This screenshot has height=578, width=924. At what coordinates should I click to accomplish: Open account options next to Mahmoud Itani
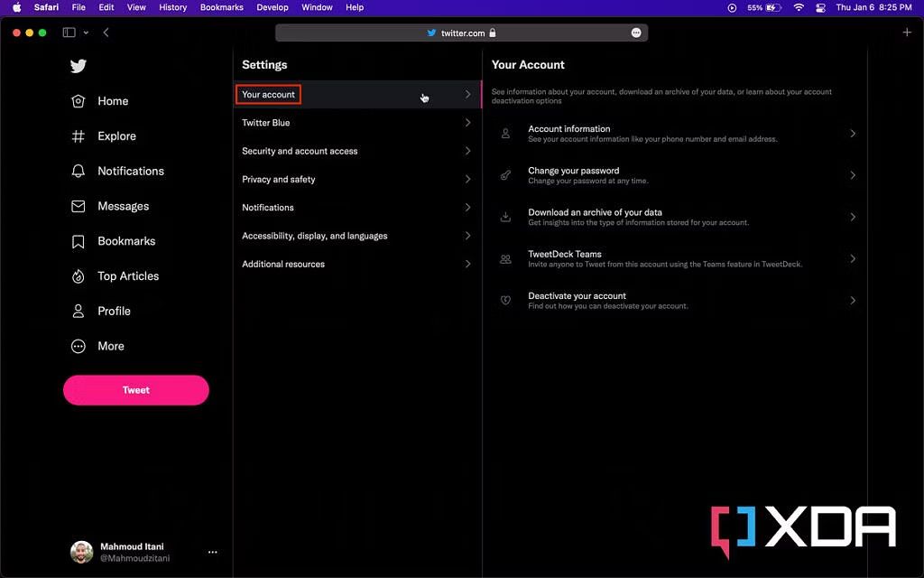click(x=212, y=552)
